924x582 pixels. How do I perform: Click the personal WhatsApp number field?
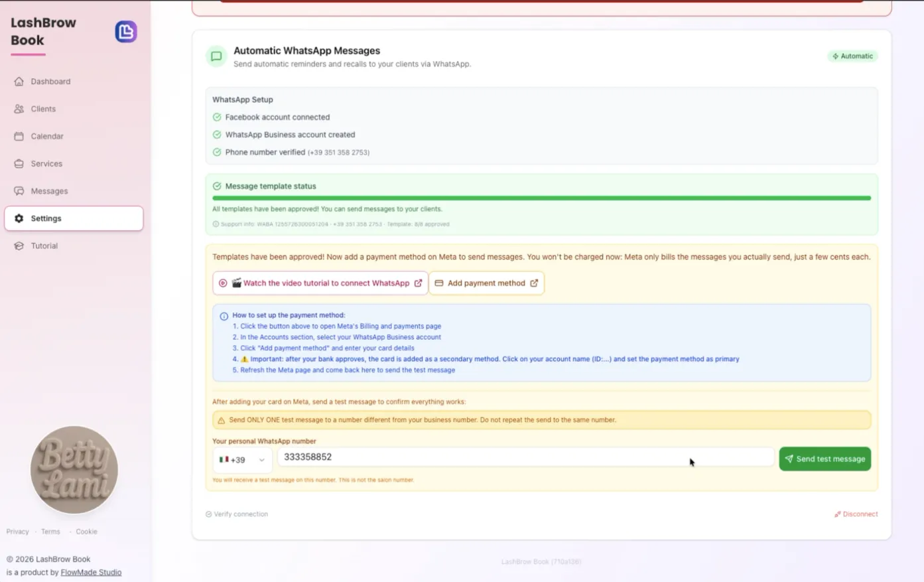tap(525, 457)
